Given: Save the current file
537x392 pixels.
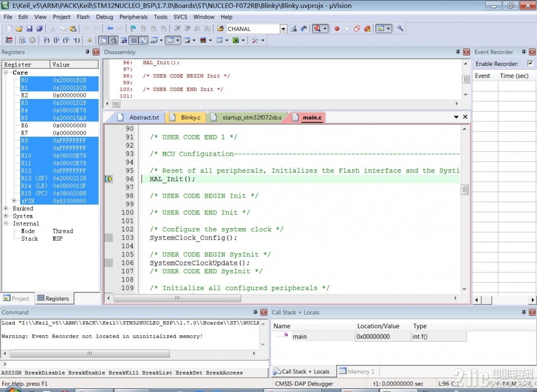Looking at the screenshot, I should pyautogui.click(x=29, y=29).
